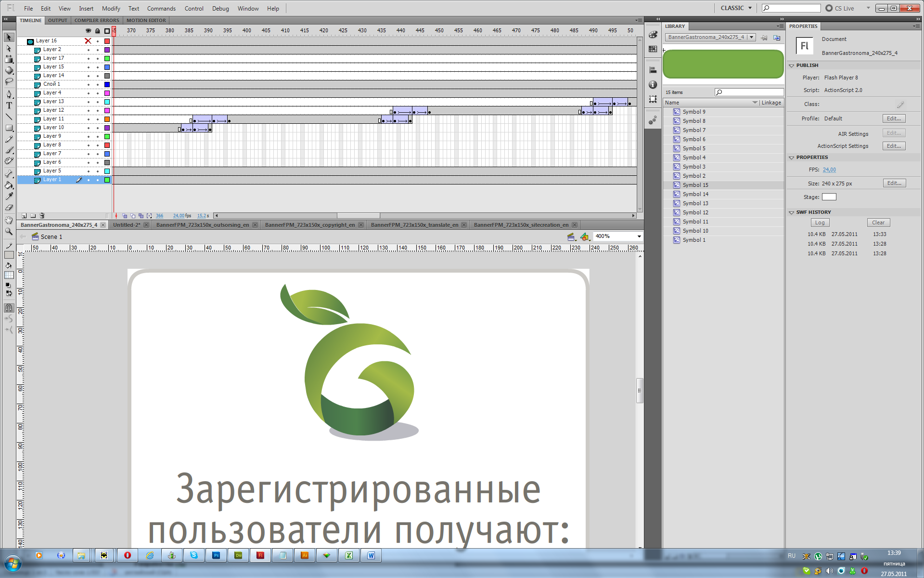Image resolution: width=924 pixels, height=578 pixels.
Task: Toggle visibility dot for Layer 12
Action: click(88, 110)
